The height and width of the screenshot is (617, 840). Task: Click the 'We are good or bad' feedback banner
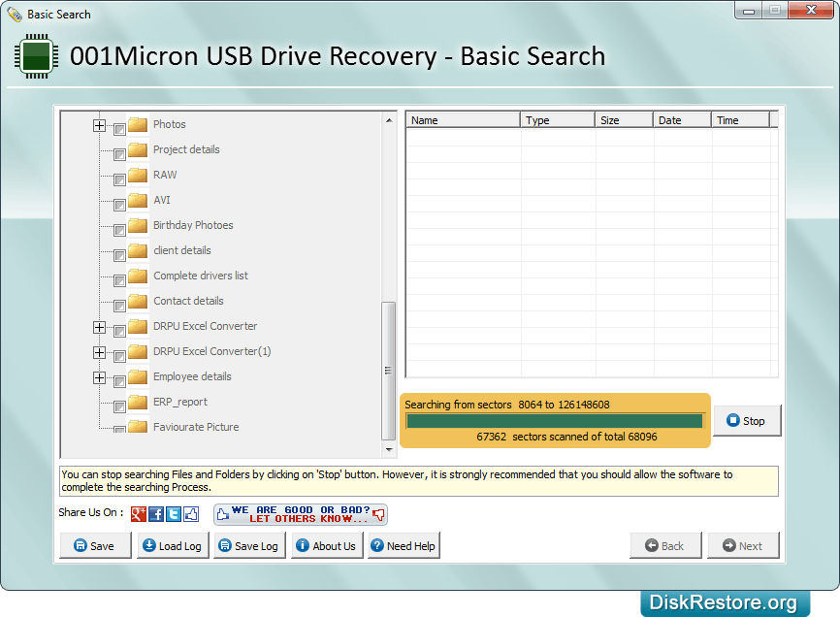tap(301, 514)
